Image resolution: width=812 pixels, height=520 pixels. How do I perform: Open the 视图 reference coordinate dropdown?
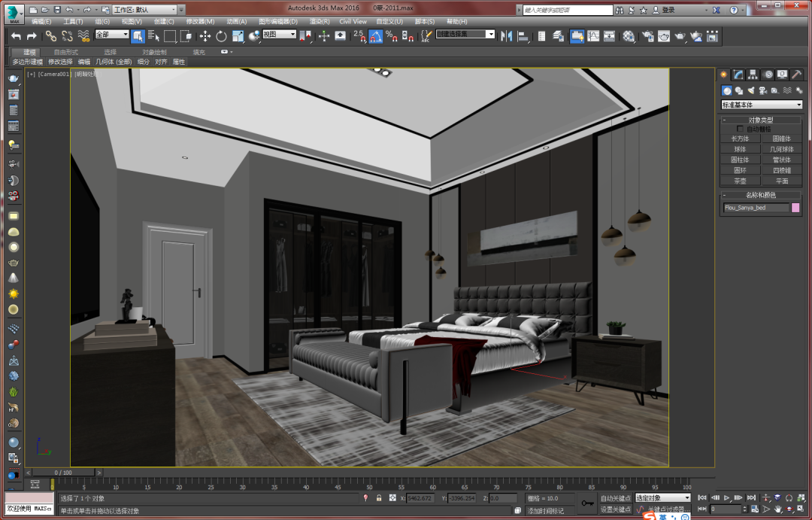(280, 34)
